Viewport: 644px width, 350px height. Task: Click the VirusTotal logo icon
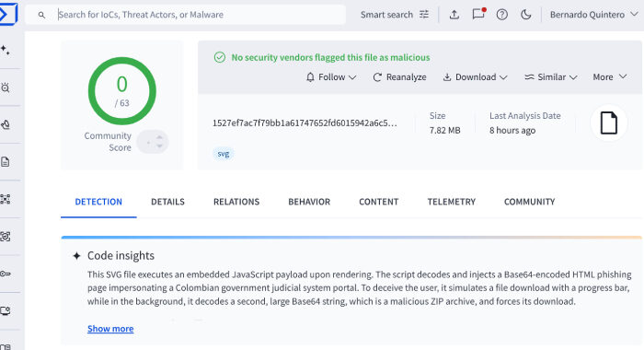[8, 14]
